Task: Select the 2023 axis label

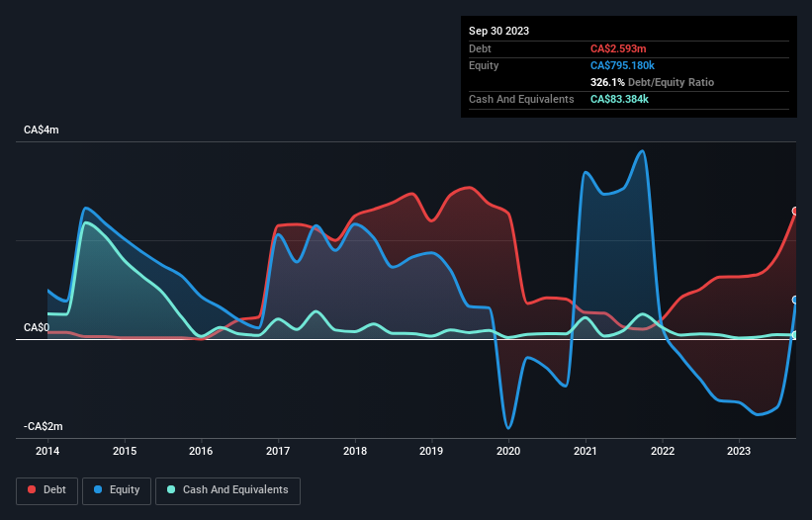Action: click(x=739, y=451)
